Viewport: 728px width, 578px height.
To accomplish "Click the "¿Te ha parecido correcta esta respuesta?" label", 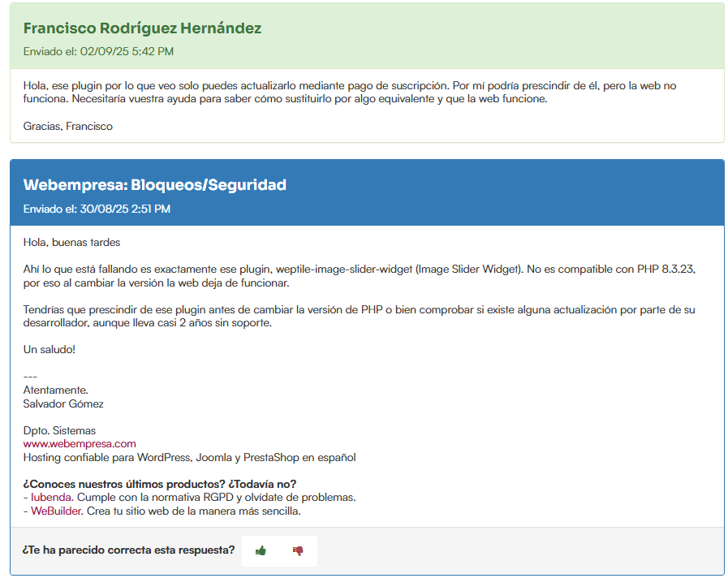I will [x=128, y=550].
